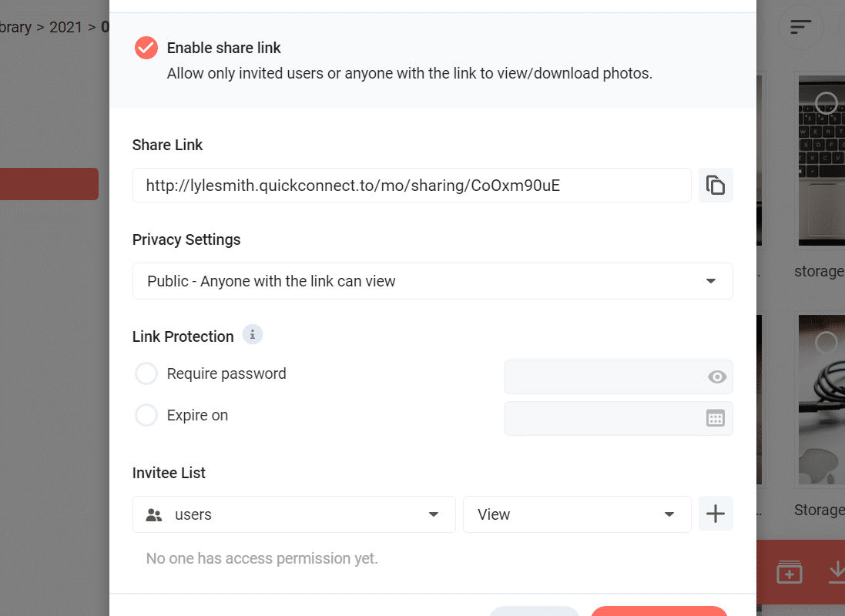Click the download arrow icon
Screen dimensions: 845x616
click(x=837, y=572)
